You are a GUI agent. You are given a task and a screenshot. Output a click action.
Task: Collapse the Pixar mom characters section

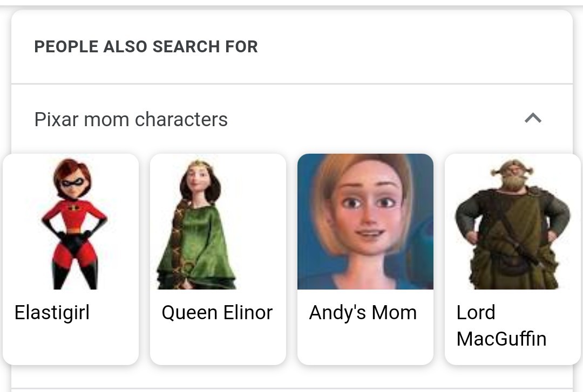pyautogui.click(x=533, y=118)
